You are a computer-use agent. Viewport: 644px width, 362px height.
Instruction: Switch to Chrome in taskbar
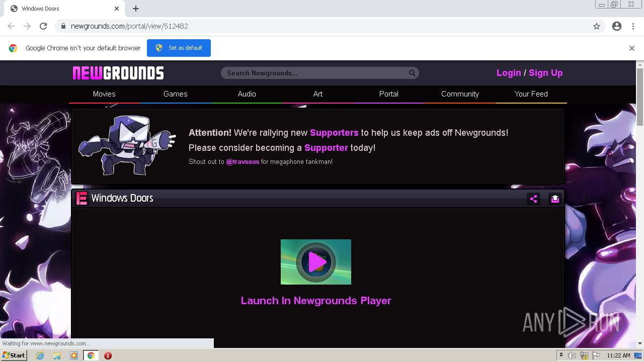(x=91, y=355)
